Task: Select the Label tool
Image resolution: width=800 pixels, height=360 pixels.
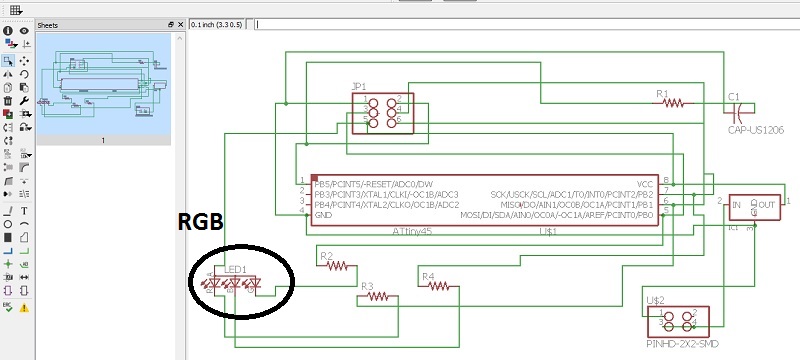Action: point(24,264)
